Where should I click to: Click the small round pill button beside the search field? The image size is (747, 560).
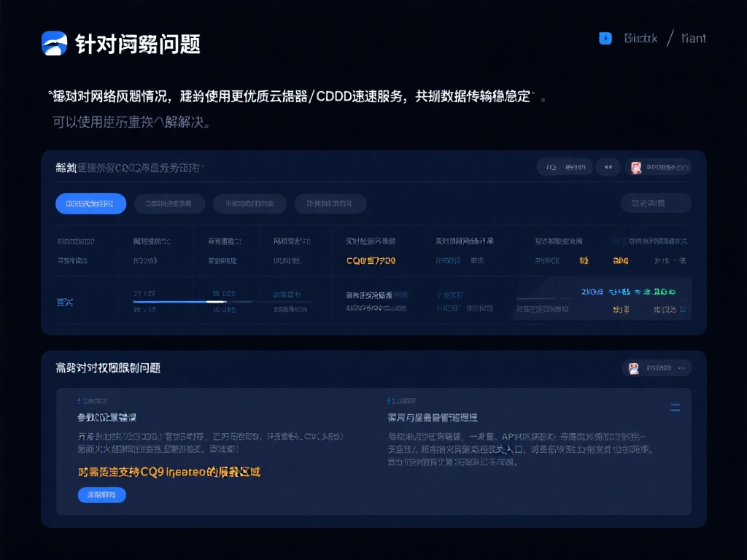tap(608, 168)
